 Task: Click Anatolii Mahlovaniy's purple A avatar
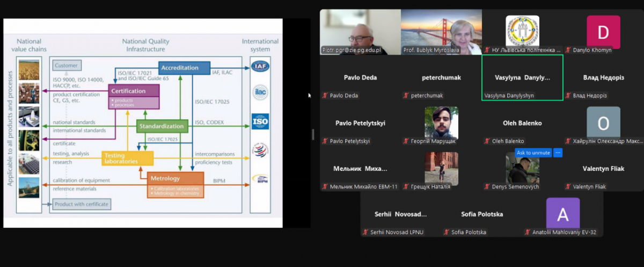tap(562, 213)
